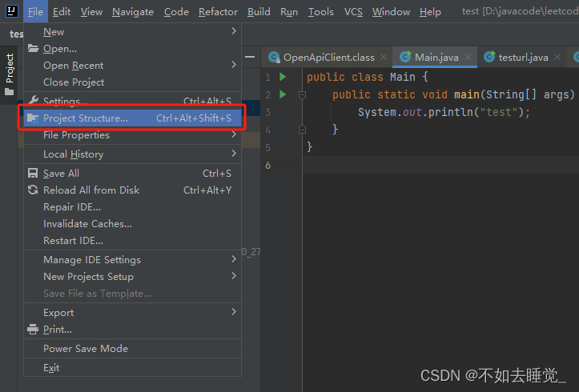Choose Restart IDE... menu entry
Image resolution: width=579 pixels, height=392 pixels.
point(132,241)
